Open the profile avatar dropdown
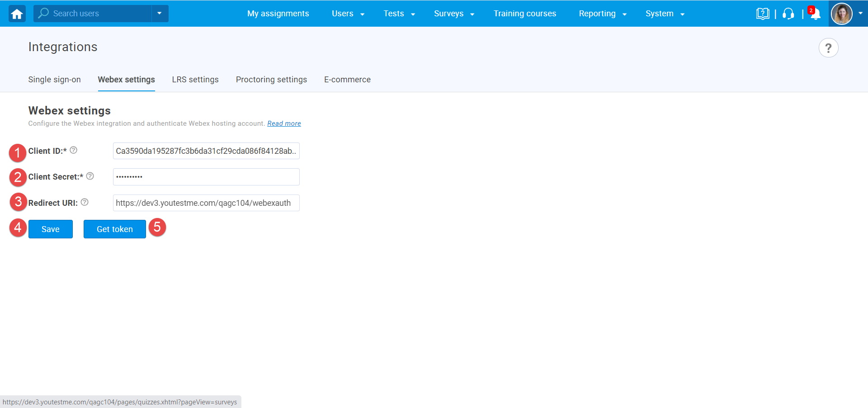The height and width of the screenshot is (408, 868). point(842,14)
